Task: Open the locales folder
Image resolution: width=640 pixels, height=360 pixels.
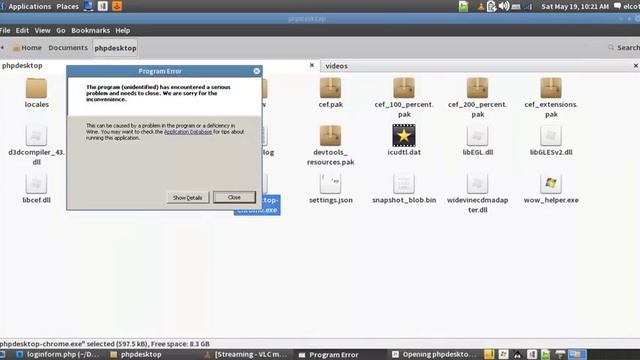Action: (x=36, y=88)
